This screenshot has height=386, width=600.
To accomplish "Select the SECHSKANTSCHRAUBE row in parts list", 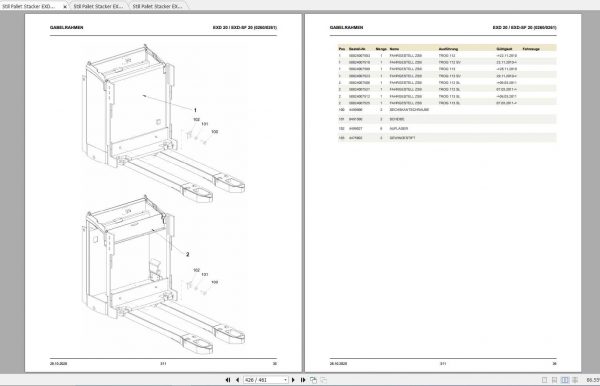I will (x=447, y=110).
